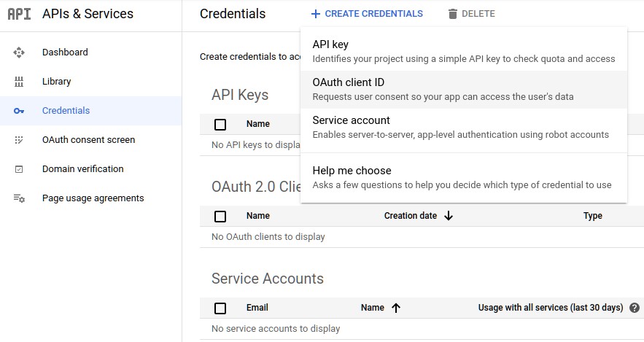Choose Service account option
Viewport: 644px width, 342px height.
click(464, 128)
